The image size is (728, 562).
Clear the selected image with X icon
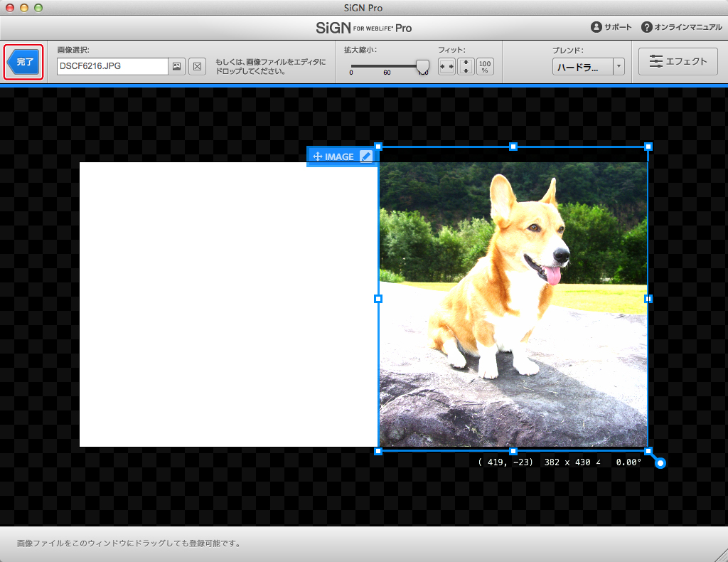(198, 66)
